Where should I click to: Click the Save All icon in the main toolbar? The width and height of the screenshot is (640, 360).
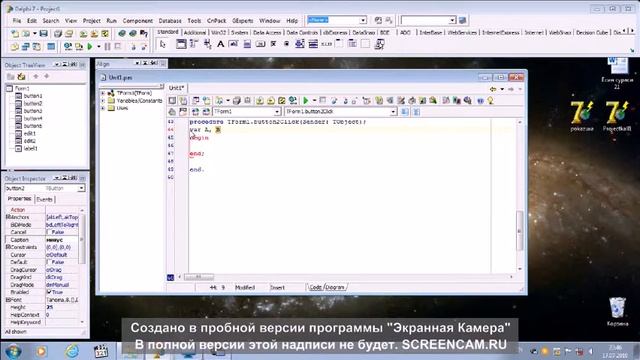coord(58,33)
